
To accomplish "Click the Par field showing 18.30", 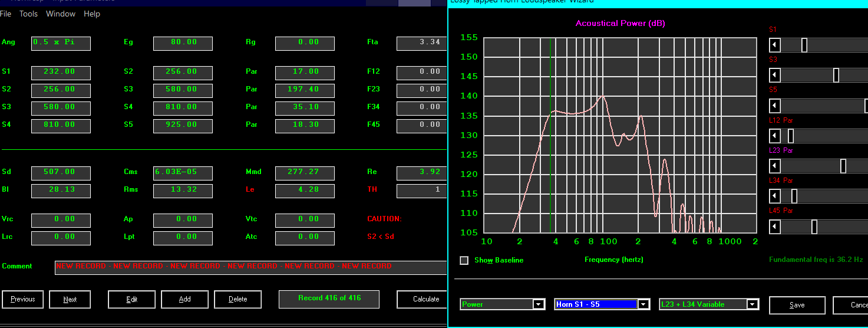I will pos(305,126).
